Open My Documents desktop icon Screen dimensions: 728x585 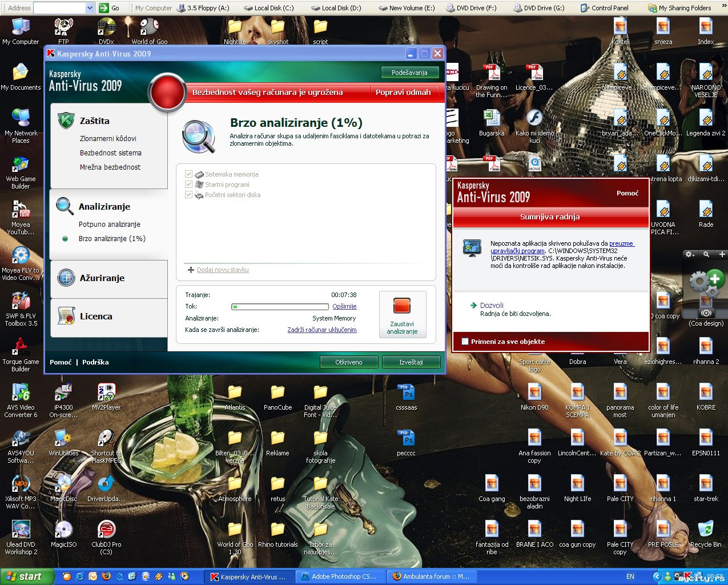[x=21, y=77]
